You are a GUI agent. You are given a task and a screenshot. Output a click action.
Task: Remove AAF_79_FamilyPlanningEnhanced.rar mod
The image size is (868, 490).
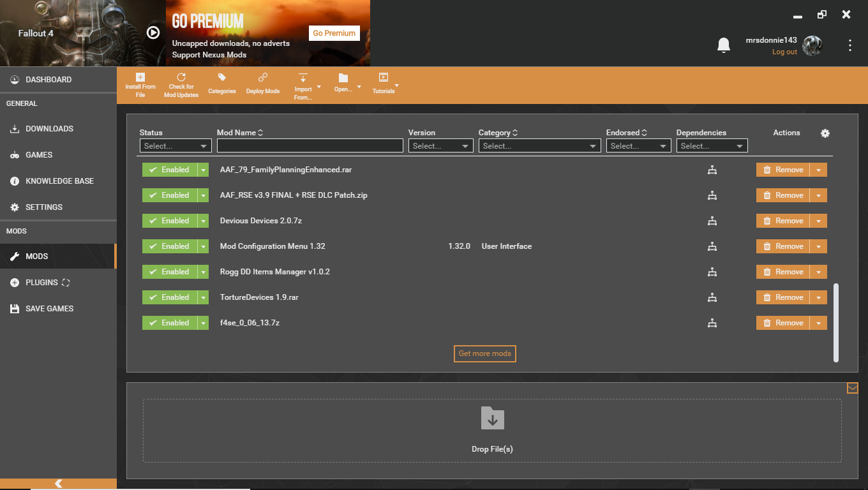click(783, 170)
